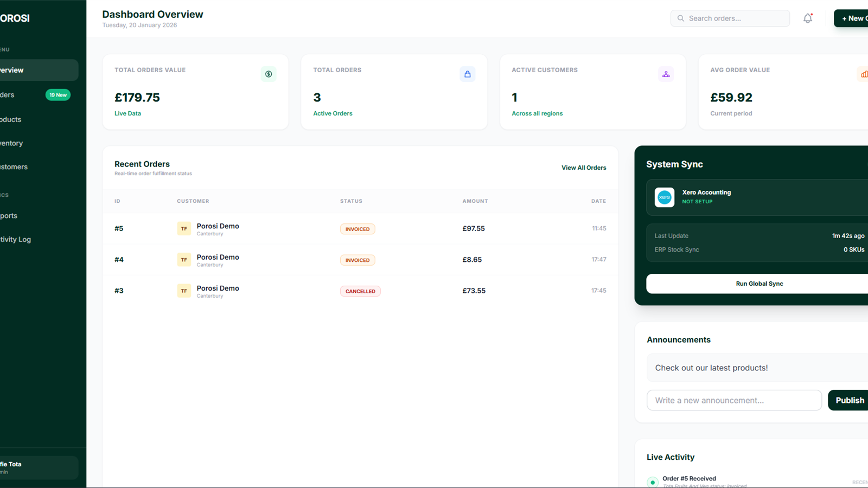
Task: Click amount £73.55
Action: [x=474, y=291]
